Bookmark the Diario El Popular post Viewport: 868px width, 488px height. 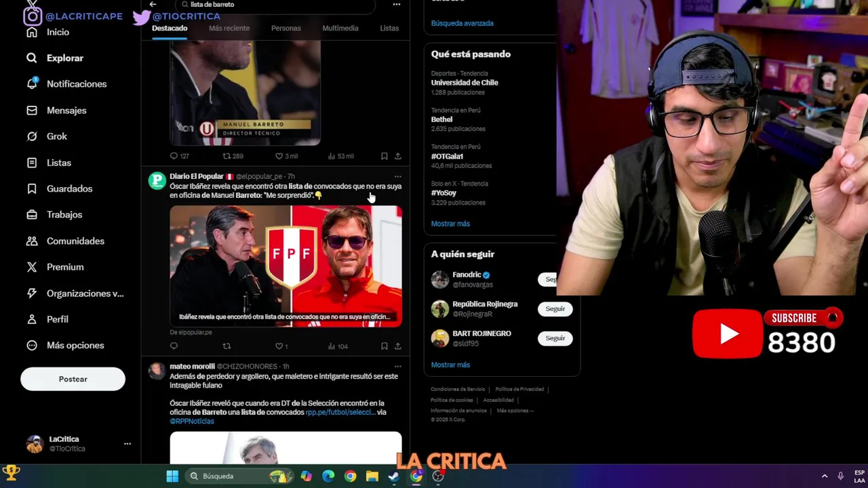[384, 346]
